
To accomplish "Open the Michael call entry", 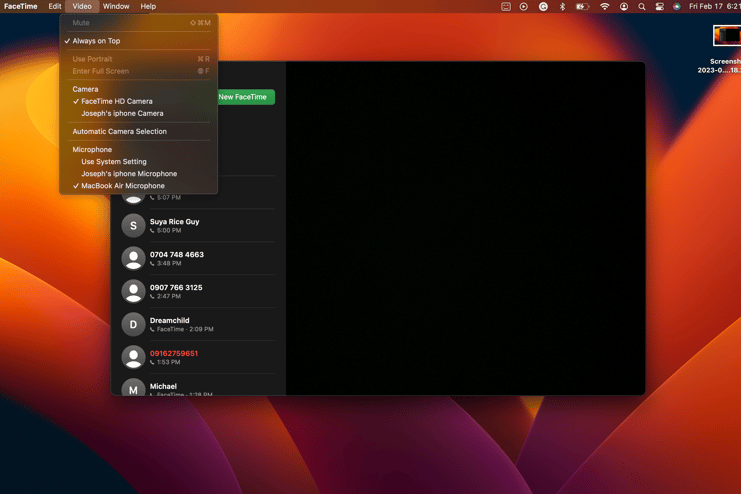I will [x=198, y=385].
